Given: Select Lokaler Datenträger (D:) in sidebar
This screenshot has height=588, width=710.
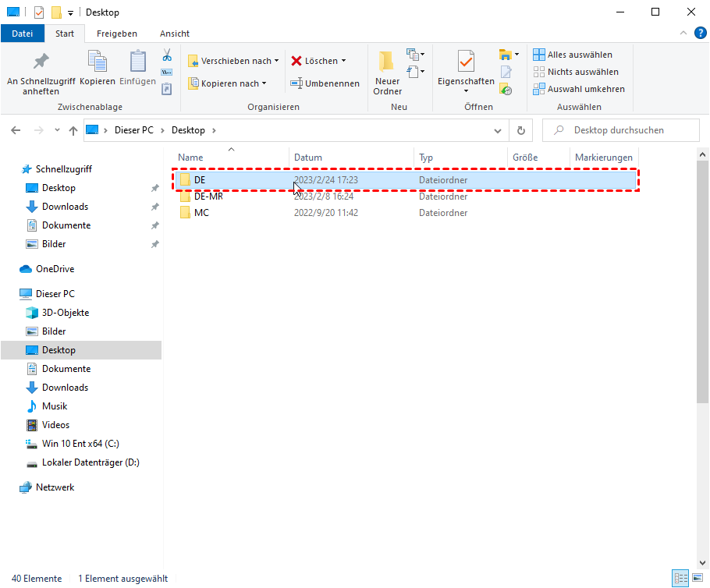Looking at the screenshot, I should click(x=90, y=462).
